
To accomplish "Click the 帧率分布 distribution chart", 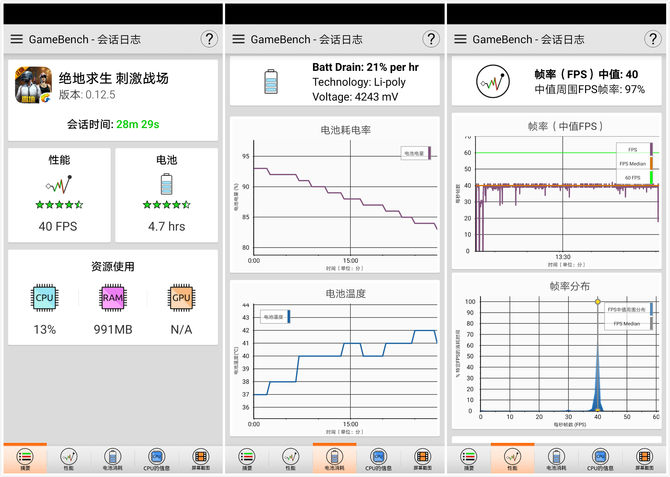I will tap(556, 351).
